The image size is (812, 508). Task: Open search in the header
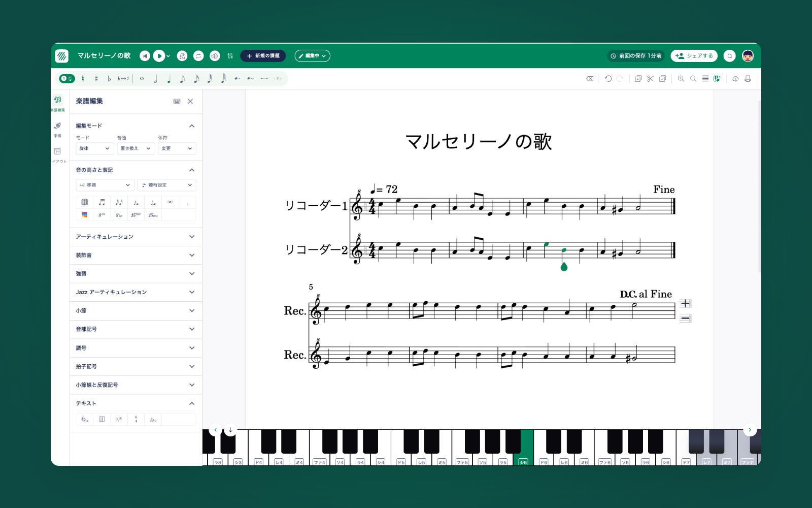(730, 56)
